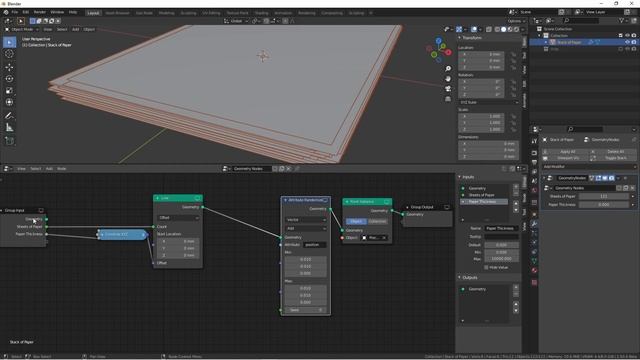Click the viewport pan hand icon

(x=448, y=78)
